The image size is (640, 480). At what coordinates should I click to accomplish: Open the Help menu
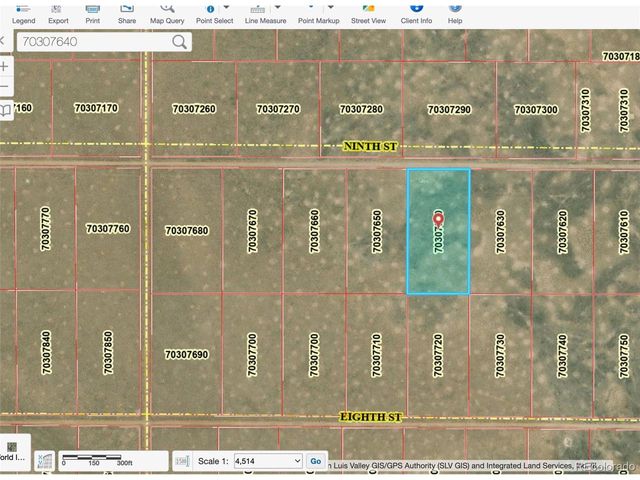(455, 15)
